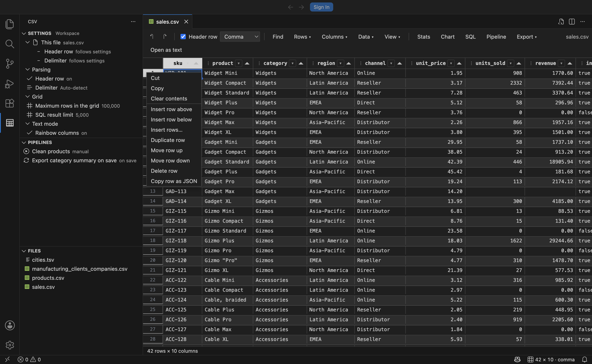Choose Copy from the context menu
Viewport: 592px width, 364px height.
point(174,88)
